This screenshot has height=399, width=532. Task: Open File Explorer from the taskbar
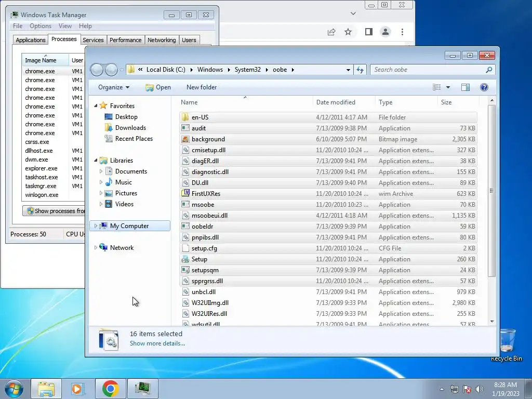point(46,389)
